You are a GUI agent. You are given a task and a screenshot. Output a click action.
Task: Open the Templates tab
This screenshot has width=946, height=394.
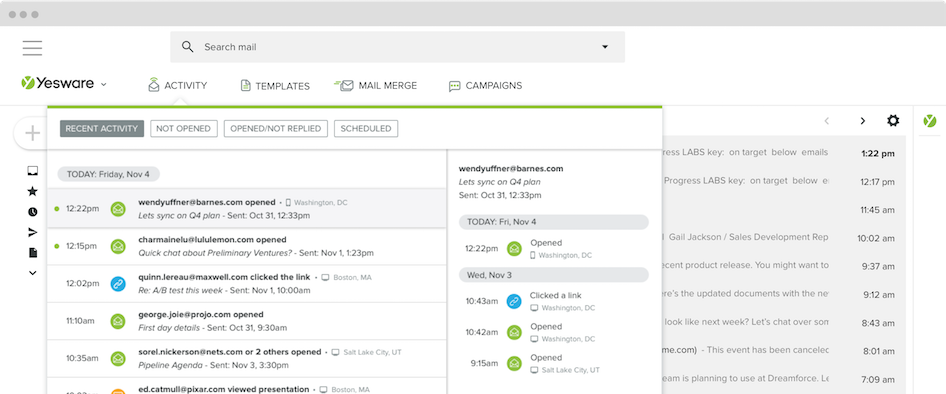(275, 86)
